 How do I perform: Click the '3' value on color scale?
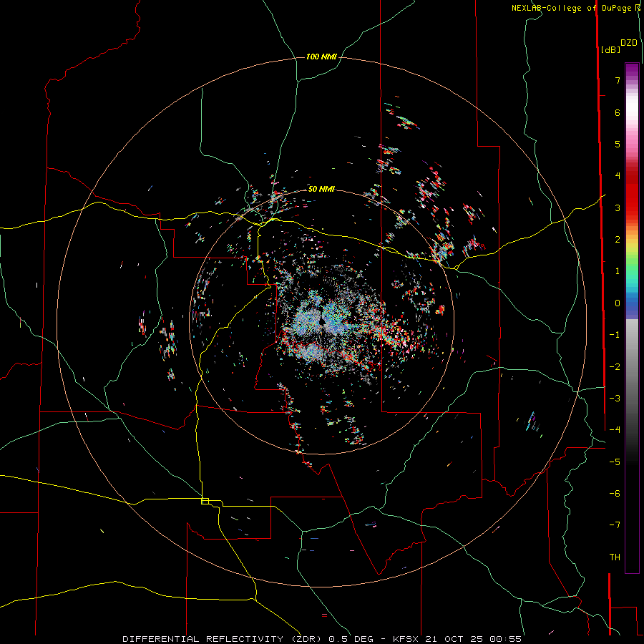(618, 208)
